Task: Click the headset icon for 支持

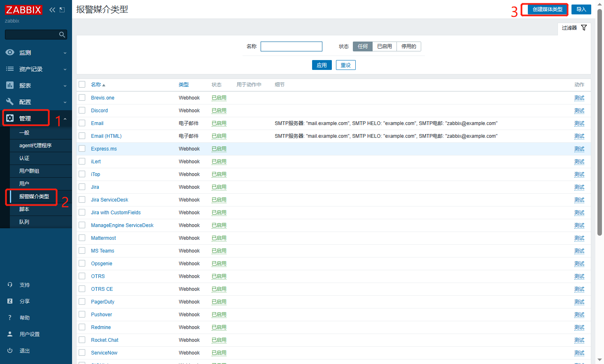Action: [x=10, y=285]
